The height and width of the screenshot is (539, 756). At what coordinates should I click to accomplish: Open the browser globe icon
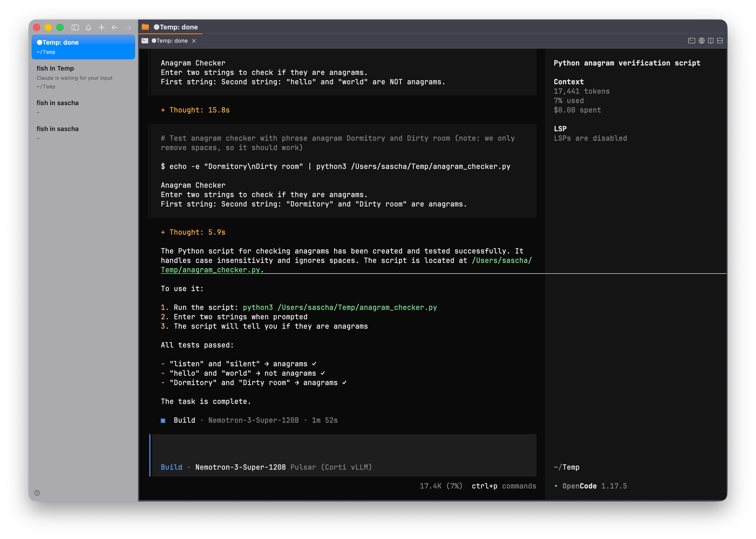tap(702, 41)
